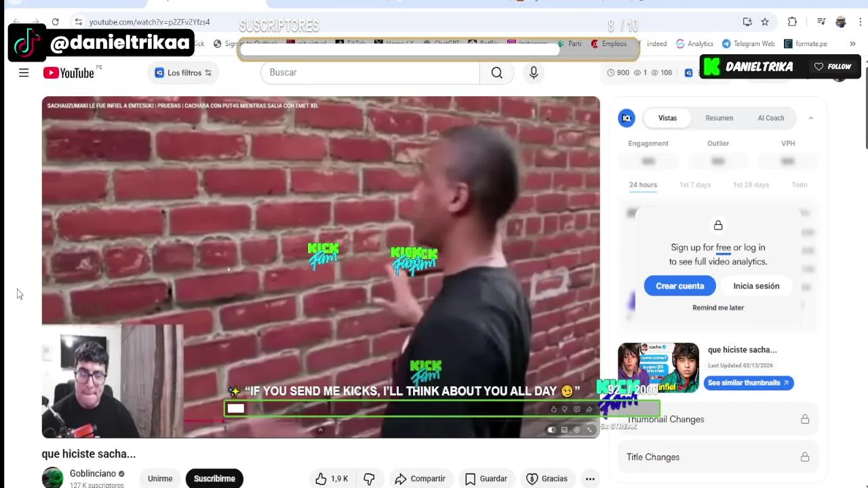Click the Engagement metric label

point(648,144)
